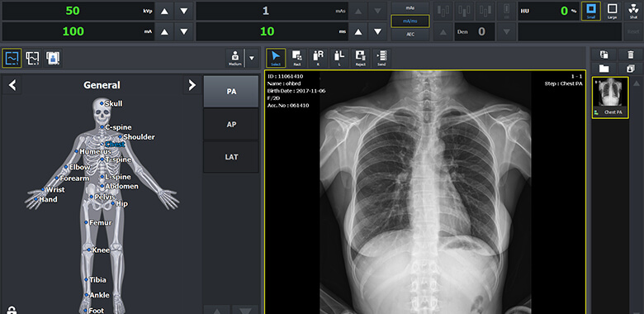
Task: Select second AEC chamber field icon
Action: [464, 11]
